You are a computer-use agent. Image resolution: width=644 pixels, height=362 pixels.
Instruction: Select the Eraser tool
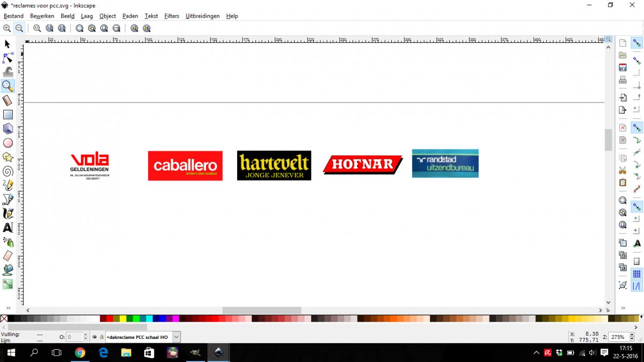click(8, 256)
